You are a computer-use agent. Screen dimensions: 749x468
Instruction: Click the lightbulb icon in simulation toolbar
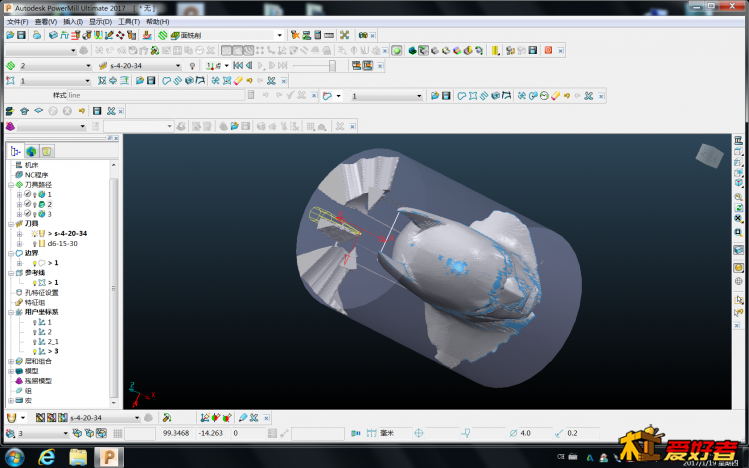(x=192, y=65)
